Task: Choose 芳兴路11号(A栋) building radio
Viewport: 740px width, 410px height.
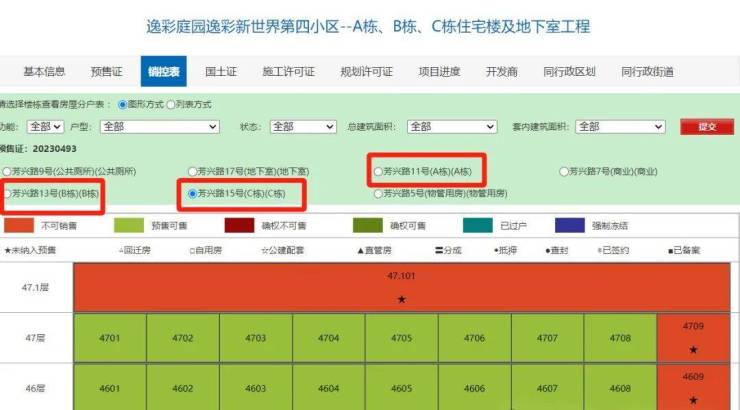Action: tap(378, 171)
